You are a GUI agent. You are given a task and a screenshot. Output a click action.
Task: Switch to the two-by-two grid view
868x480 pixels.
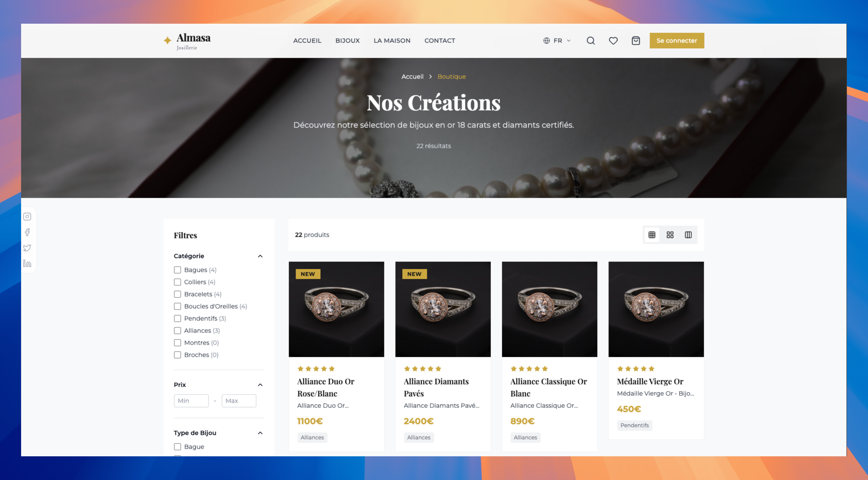point(670,235)
